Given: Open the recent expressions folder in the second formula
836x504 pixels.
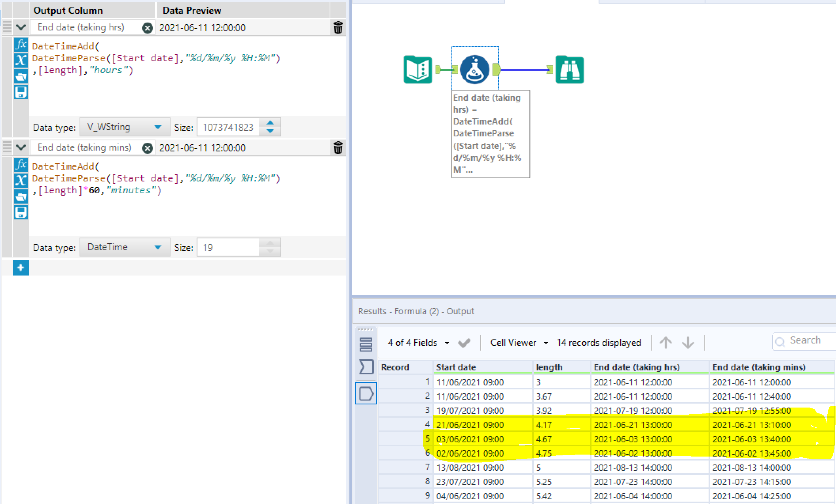Looking at the screenshot, I should point(21,196).
